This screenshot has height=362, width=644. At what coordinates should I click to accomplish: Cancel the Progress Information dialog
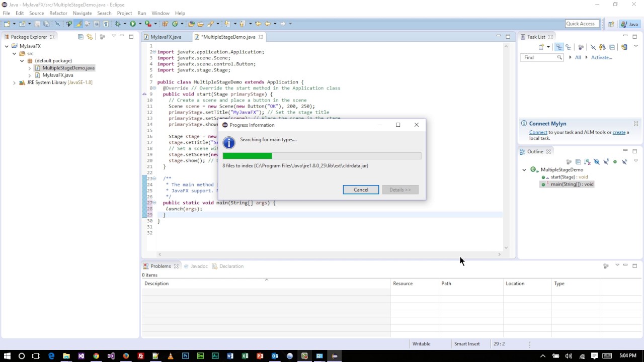(x=361, y=190)
